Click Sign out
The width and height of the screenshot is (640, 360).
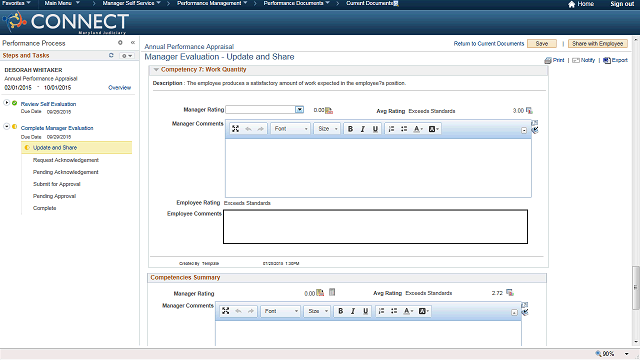(622, 4)
